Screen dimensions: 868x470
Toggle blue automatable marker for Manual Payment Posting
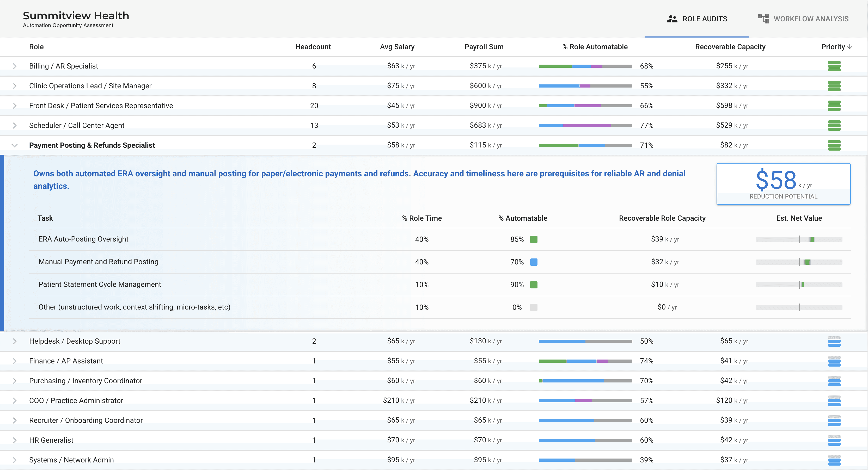534,262
